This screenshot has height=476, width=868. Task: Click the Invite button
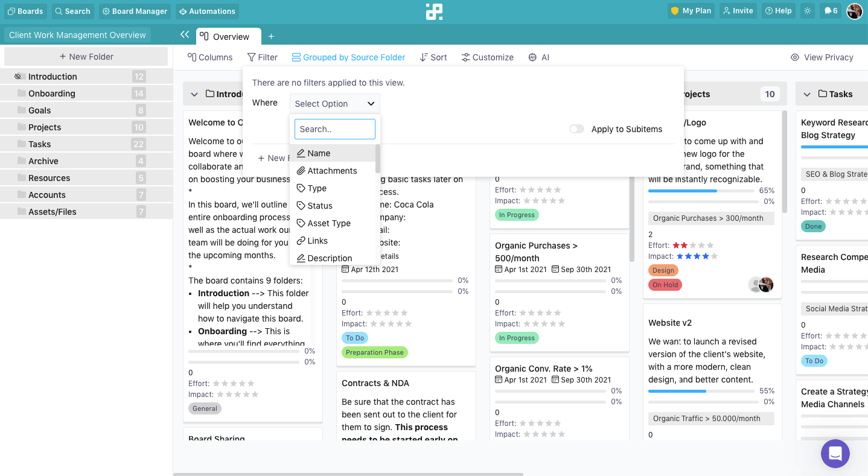point(738,11)
